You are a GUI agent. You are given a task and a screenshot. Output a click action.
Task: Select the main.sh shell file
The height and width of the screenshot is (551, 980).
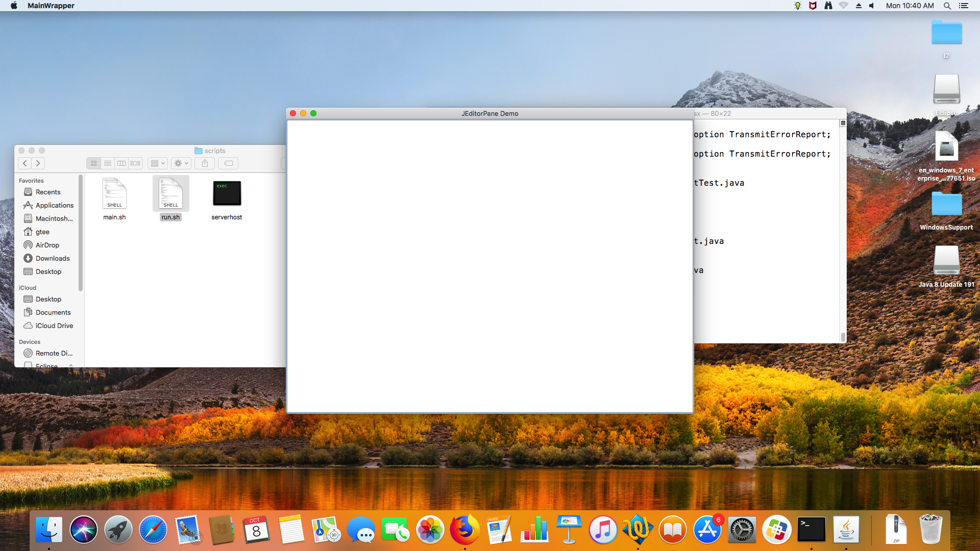114,194
